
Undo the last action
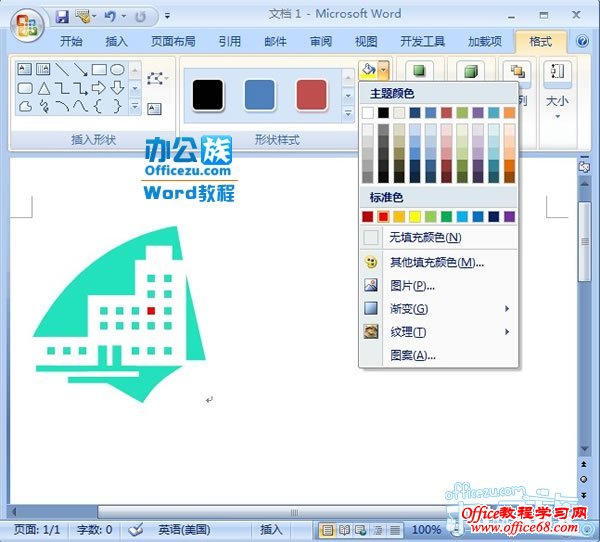tap(110, 16)
